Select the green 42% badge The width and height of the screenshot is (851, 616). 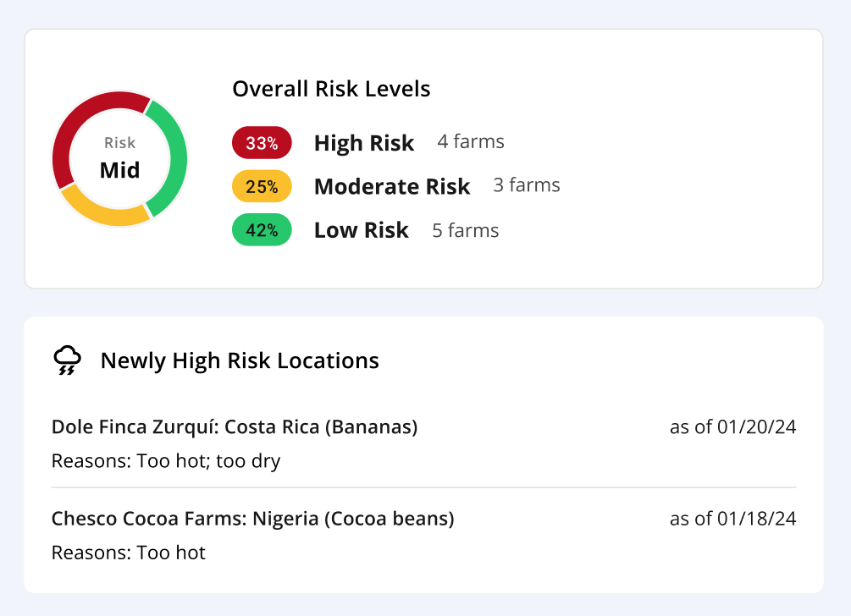262,230
